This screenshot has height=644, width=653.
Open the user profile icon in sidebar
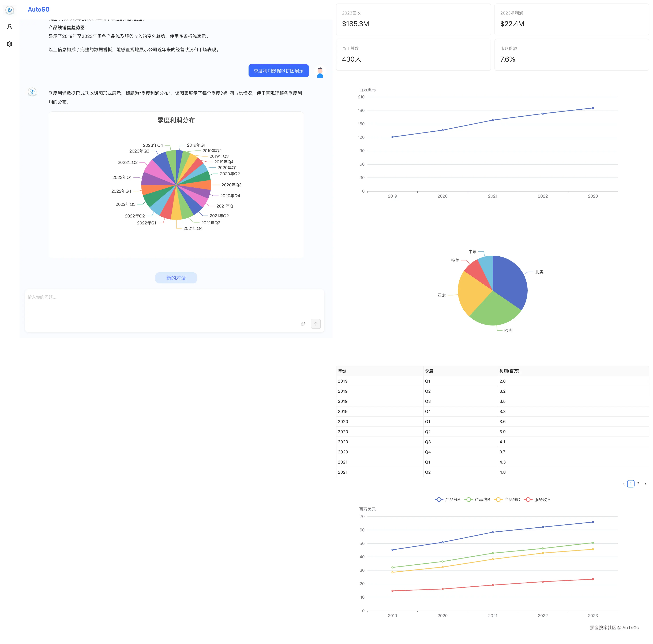pos(10,27)
